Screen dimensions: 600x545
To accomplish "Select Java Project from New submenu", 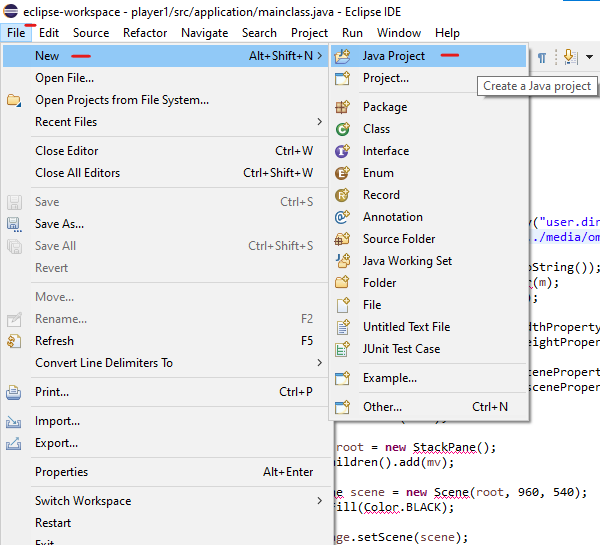I will [429, 56].
